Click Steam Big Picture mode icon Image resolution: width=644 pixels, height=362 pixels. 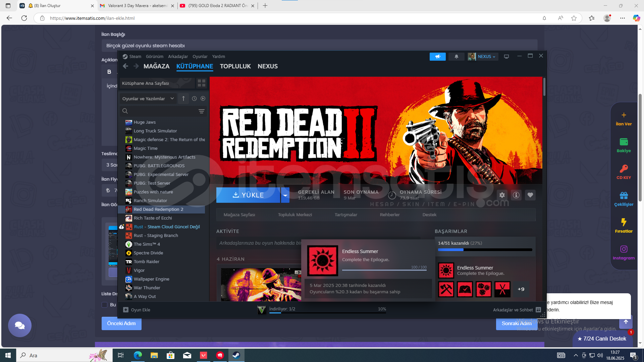506,57
